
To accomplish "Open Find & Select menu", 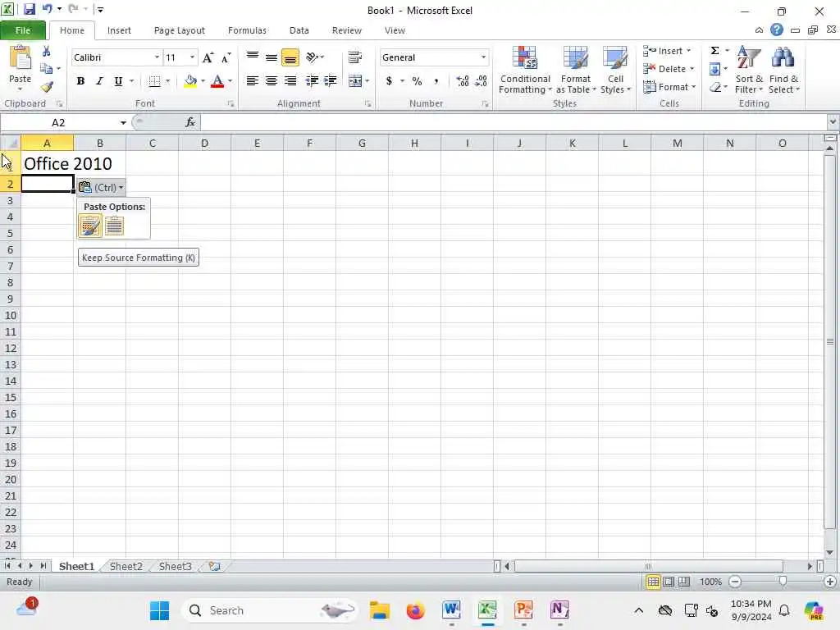I will pyautogui.click(x=783, y=70).
